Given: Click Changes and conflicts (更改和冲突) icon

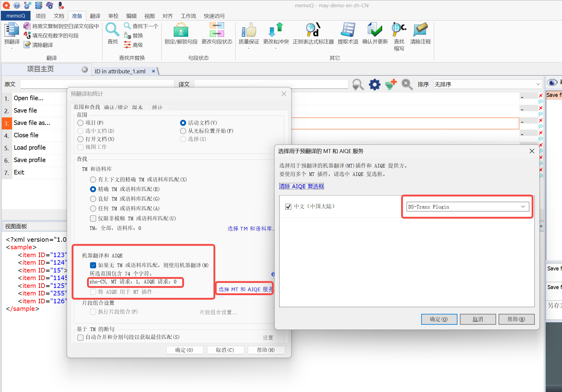Looking at the screenshot, I should tap(276, 30).
